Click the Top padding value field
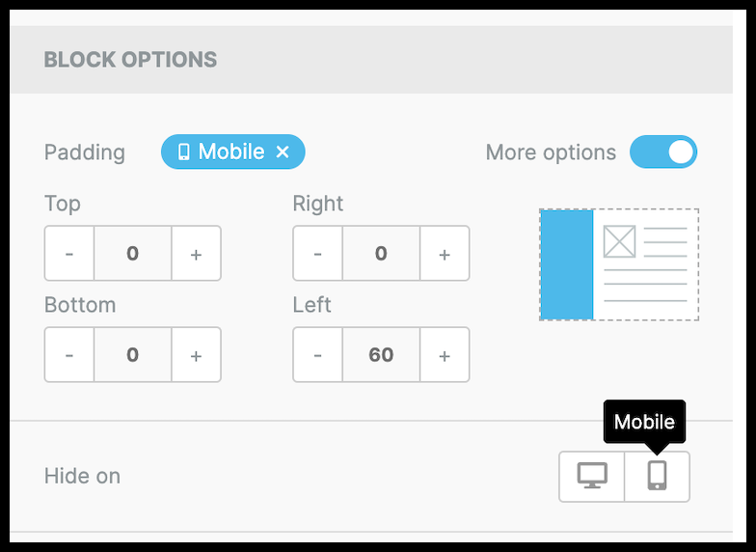This screenshot has height=552, width=756. [x=132, y=254]
